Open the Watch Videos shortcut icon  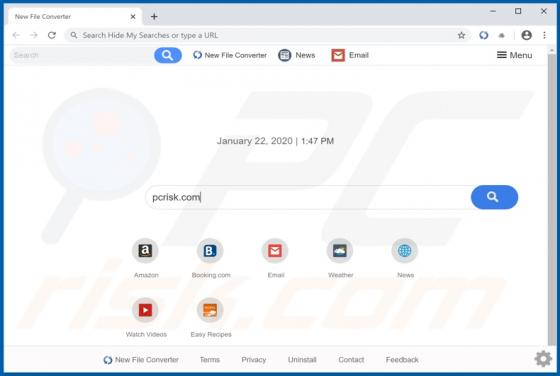145,310
